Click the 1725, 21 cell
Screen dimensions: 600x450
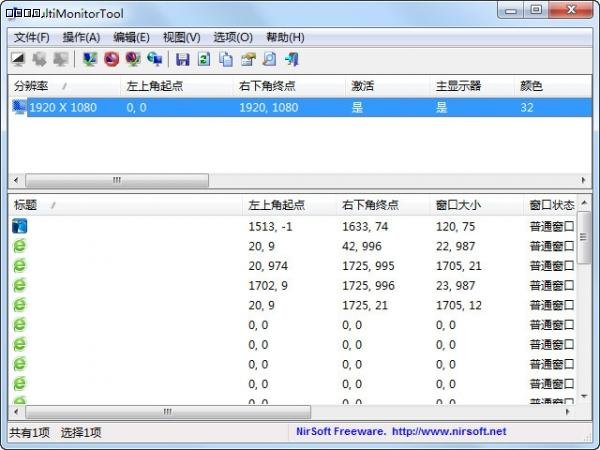click(x=365, y=305)
